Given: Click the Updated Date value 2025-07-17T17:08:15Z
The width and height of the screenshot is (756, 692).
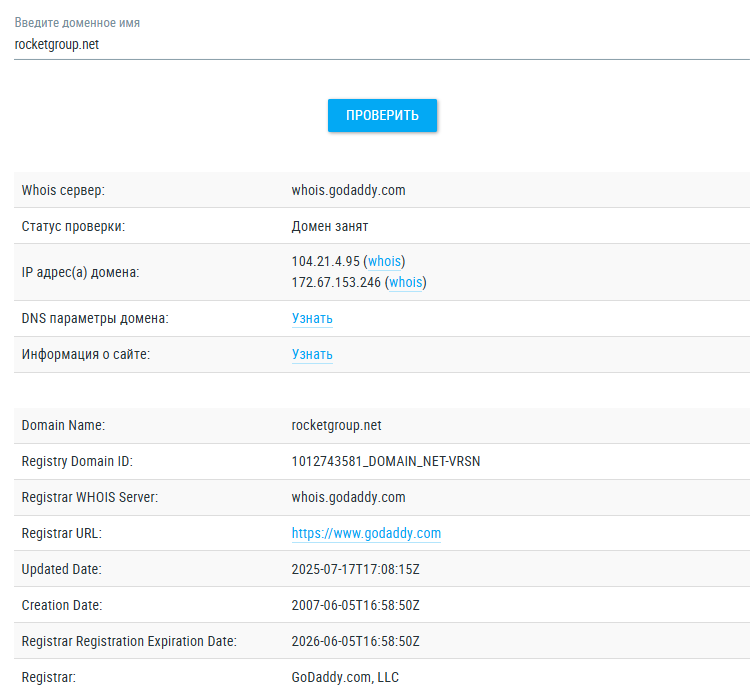Looking at the screenshot, I should click(x=355, y=570).
